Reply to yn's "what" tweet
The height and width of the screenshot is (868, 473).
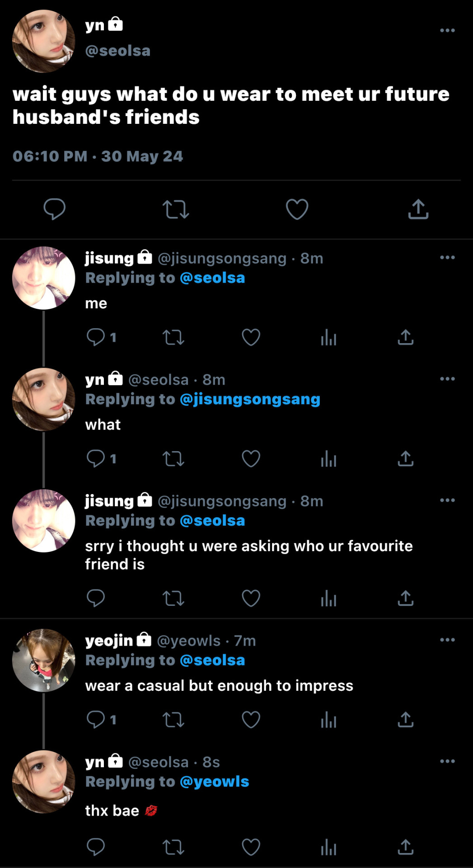coord(96,458)
